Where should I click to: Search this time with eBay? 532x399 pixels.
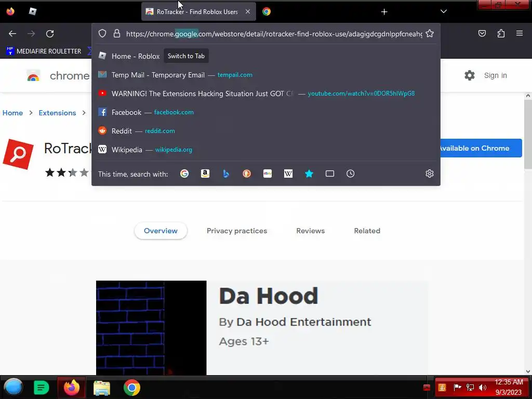(268, 174)
